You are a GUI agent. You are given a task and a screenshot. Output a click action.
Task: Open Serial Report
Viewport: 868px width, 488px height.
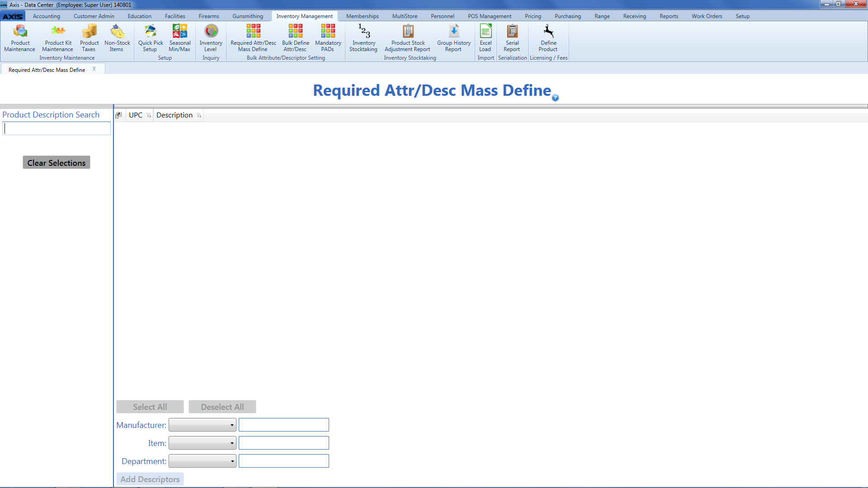coord(512,38)
